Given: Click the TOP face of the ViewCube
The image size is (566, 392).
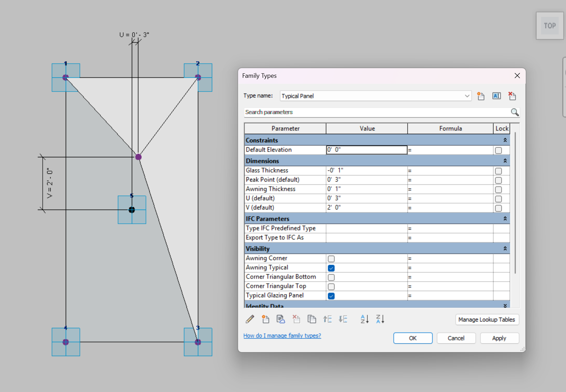Looking at the screenshot, I should coord(549,26).
